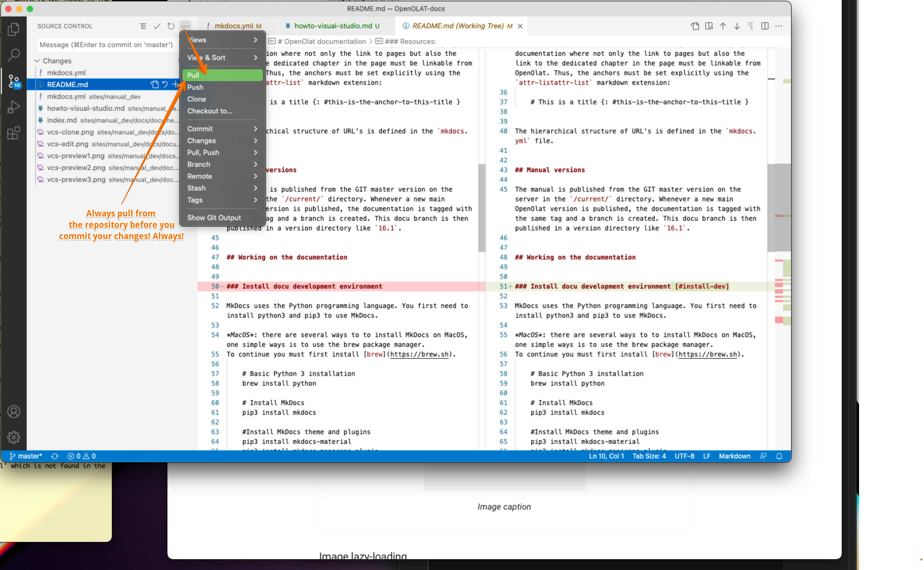Image resolution: width=924 pixels, height=570 pixels.
Task: Toggle whitespace display with pilcrow icon
Action: pyautogui.click(x=751, y=26)
